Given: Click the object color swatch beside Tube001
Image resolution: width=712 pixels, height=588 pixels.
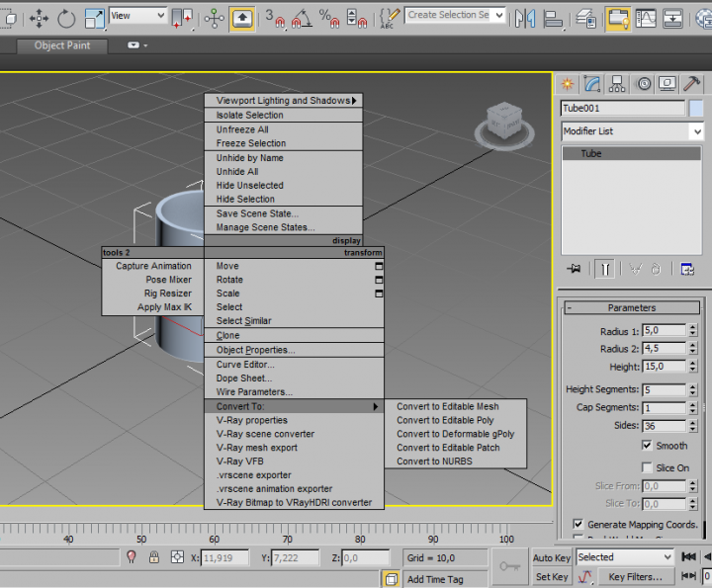Looking at the screenshot, I should coord(696,108).
